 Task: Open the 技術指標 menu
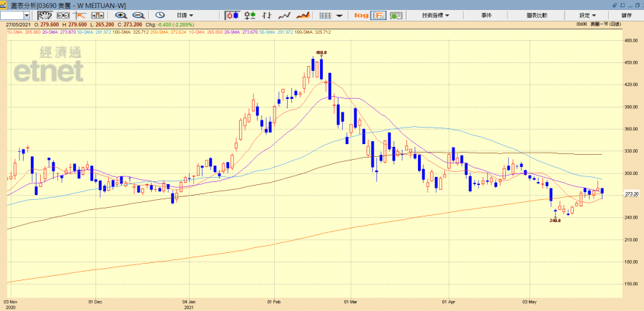(436, 15)
